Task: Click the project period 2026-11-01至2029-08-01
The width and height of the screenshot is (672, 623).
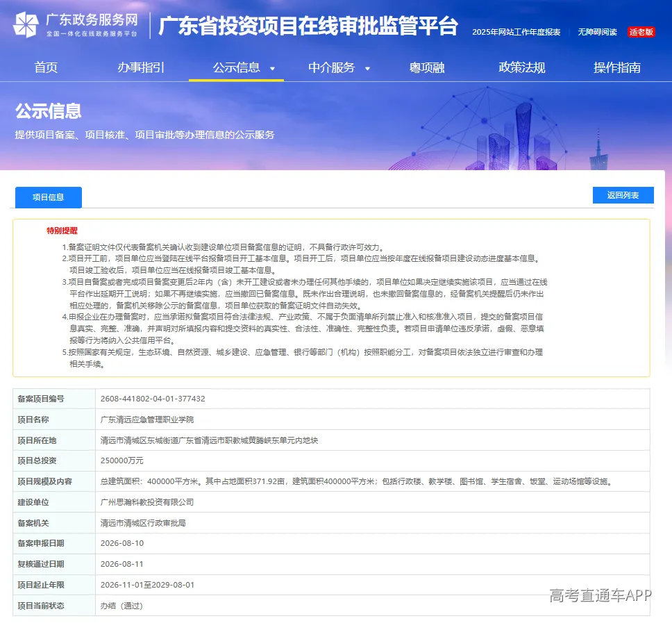Action: 147,585
